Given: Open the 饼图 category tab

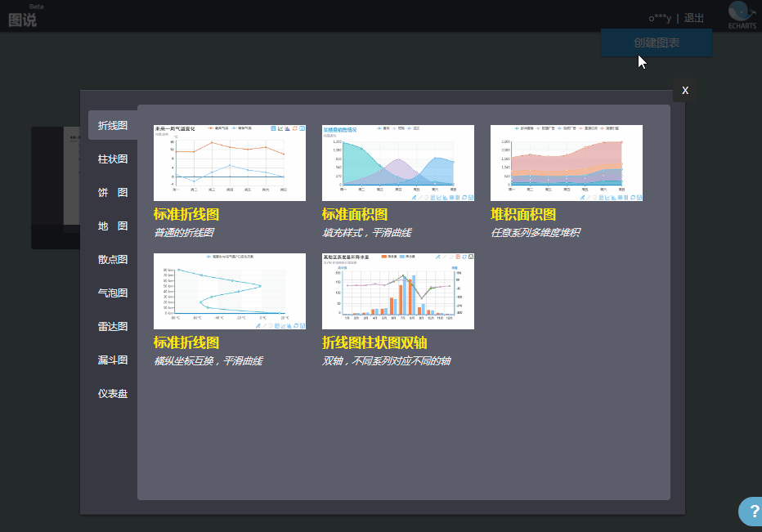Looking at the screenshot, I should pos(113,192).
